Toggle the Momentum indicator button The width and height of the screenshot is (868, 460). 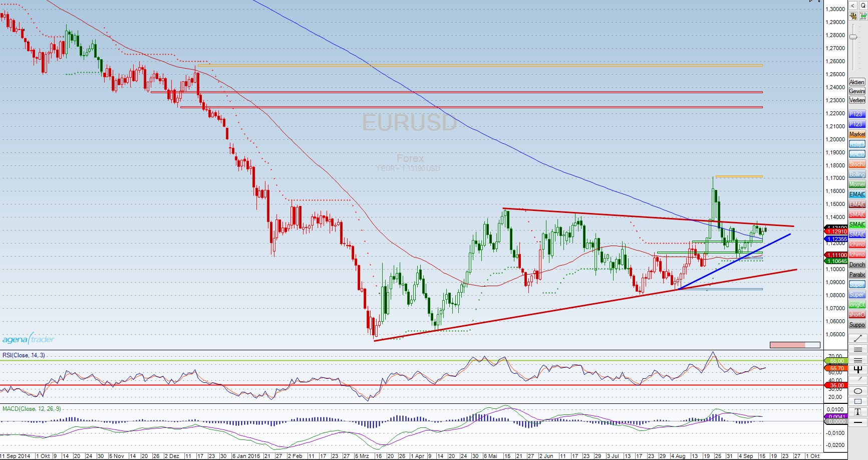[857, 184]
